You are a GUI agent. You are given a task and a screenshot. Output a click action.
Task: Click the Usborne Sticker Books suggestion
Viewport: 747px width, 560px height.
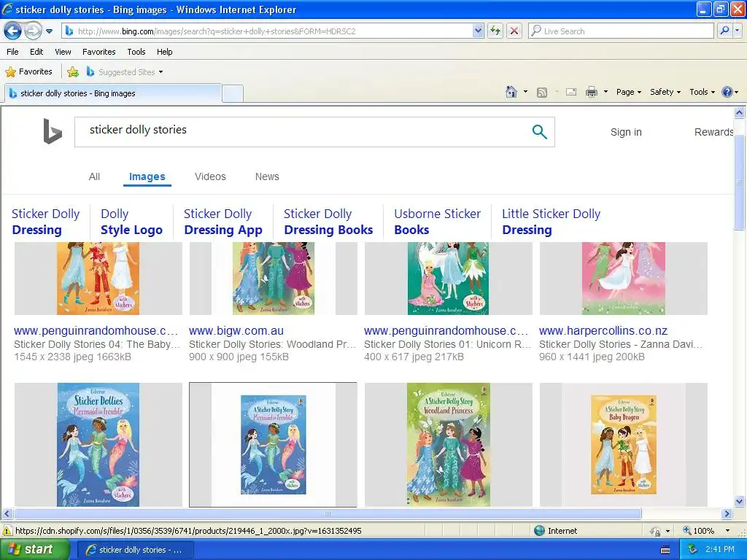pos(438,222)
